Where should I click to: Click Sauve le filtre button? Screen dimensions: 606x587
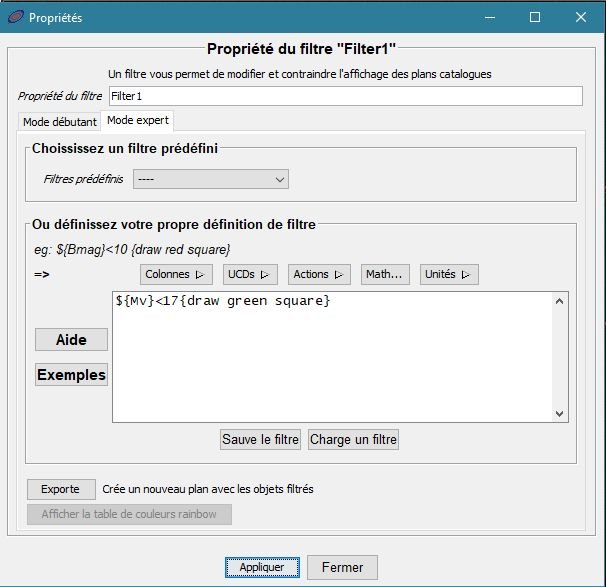click(260, 439)
